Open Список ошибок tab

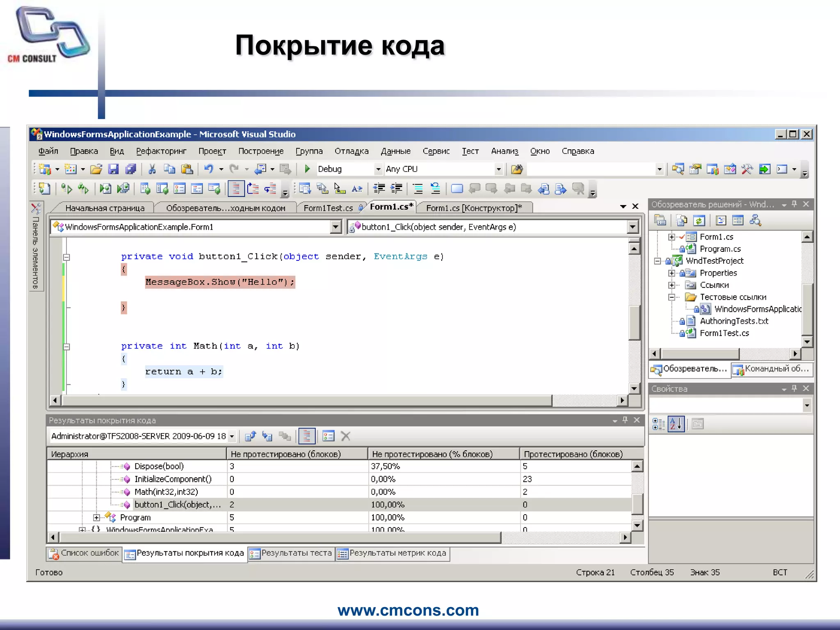[x=84, y=553]
